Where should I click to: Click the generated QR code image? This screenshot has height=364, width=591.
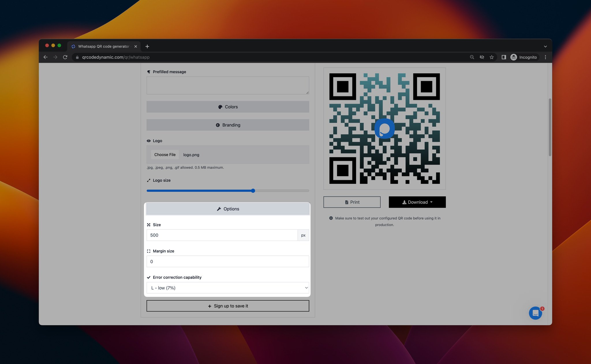pos(384,128)
